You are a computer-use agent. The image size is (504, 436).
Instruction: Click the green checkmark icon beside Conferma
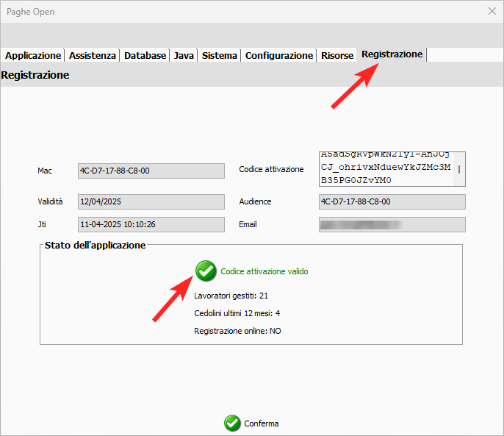pyautogui.click(x=232, y=423)
